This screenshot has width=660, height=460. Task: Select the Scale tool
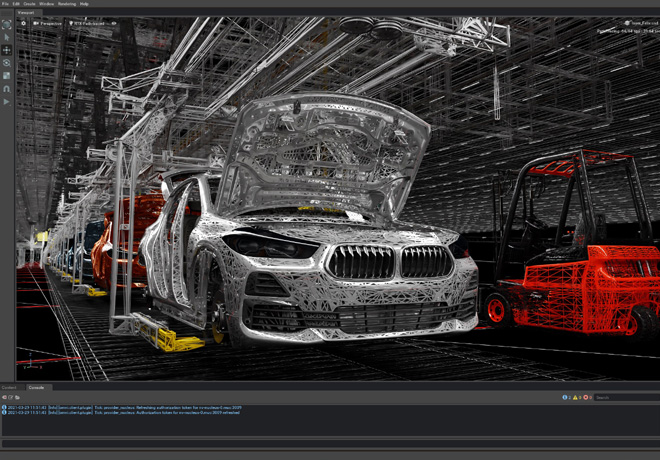coord(7,76)
